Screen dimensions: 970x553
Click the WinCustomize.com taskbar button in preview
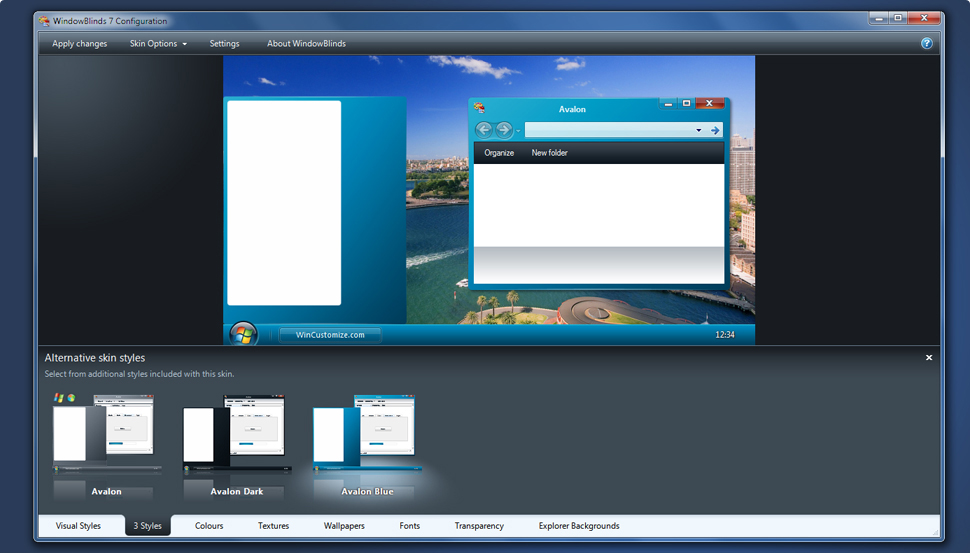click(330, 335)
